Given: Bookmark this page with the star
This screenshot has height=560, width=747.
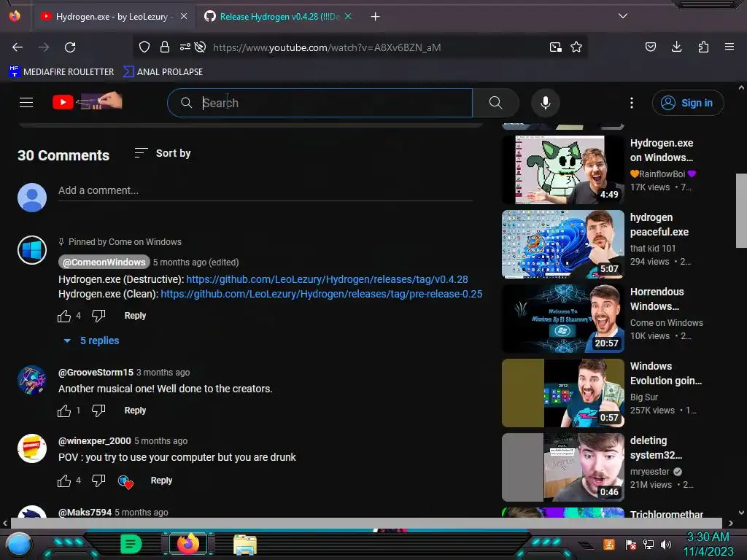Looking at the screenshot, I should pos(576,47).
